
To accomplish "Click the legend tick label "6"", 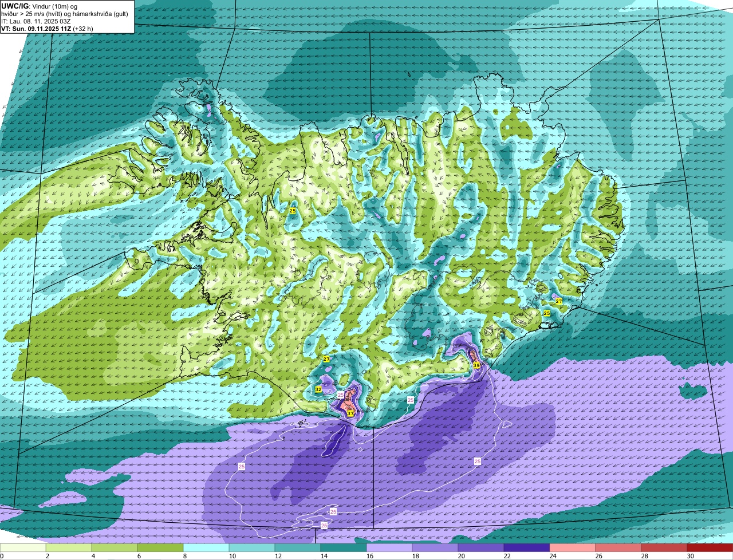I will point(139,556).
